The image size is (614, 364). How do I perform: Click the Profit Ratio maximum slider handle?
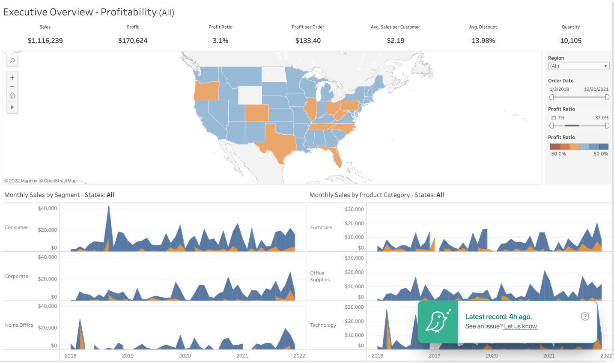pos(607,125)
